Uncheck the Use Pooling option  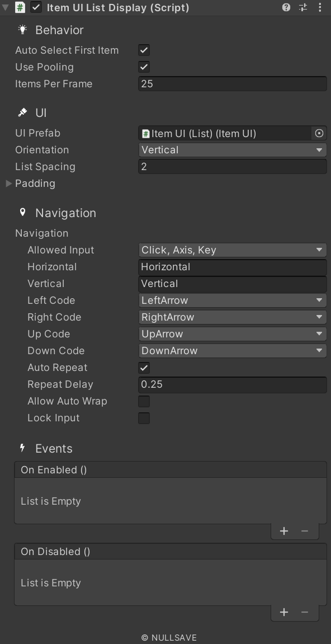click(144, 67)
